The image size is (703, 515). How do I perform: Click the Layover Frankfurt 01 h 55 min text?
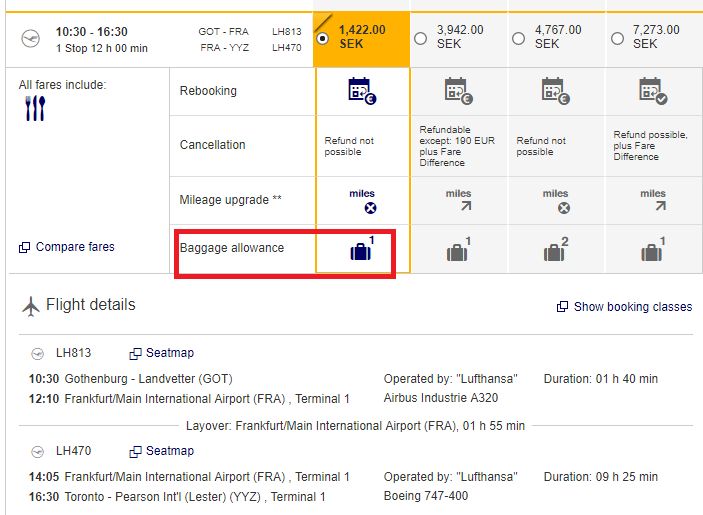[x=355, y=426]
